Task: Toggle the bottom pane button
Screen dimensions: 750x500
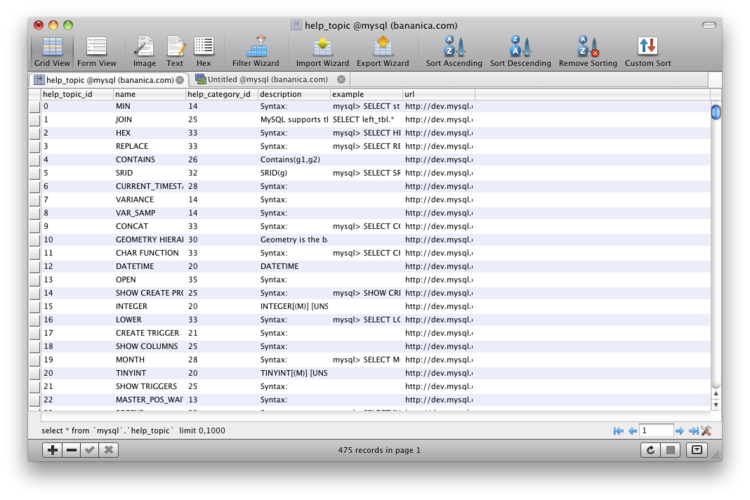Action: click(x=697, y=450)
